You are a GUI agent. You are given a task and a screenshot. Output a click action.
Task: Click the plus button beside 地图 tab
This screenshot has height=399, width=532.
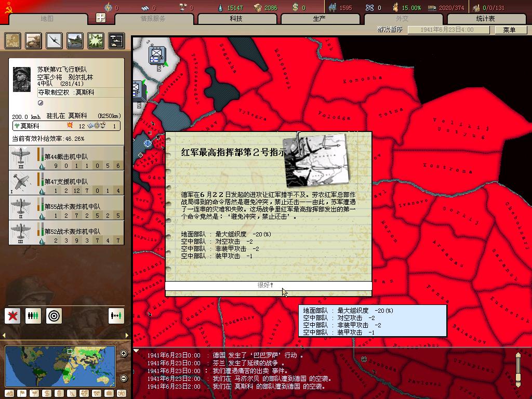101,18
